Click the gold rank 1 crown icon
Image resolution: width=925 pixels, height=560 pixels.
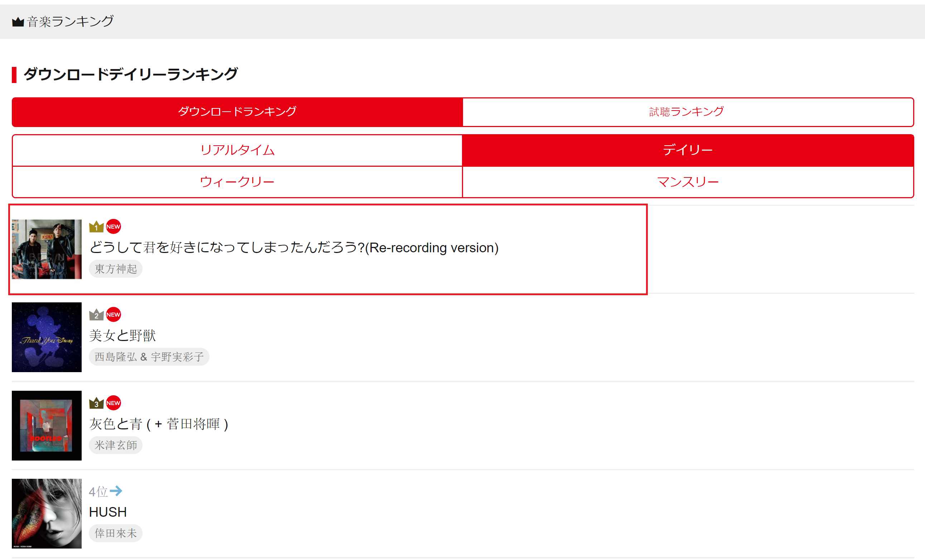pos(96,227)
